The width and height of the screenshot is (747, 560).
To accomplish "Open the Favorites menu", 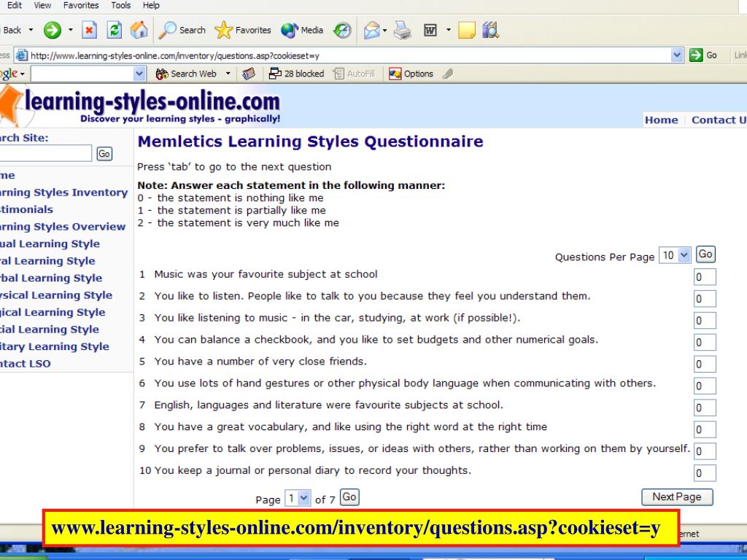I will point(81,5).
